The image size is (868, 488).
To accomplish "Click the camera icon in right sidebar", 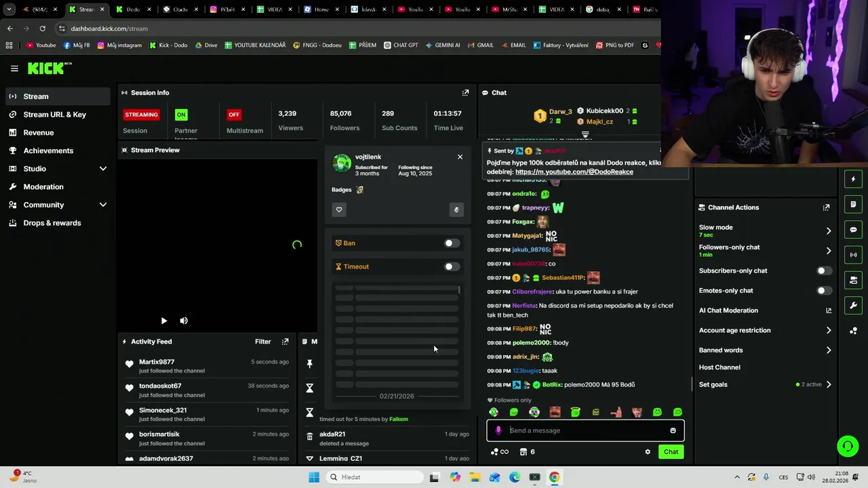I will (854, 280).
